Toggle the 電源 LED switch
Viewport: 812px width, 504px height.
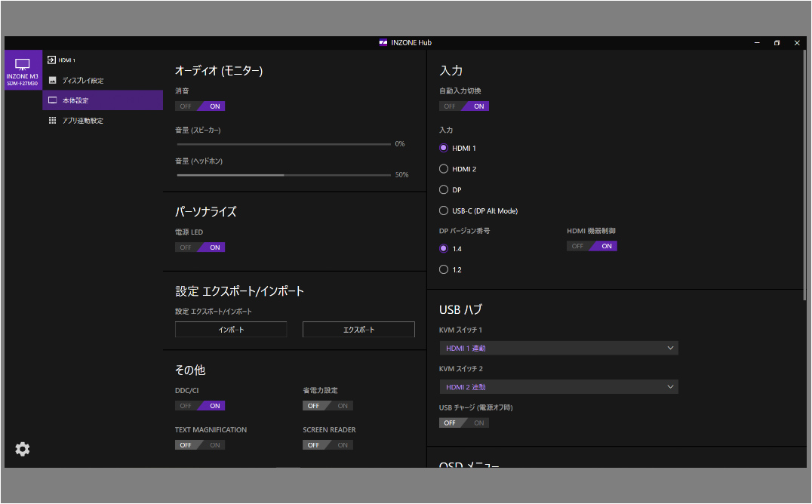tap(200, 247)
